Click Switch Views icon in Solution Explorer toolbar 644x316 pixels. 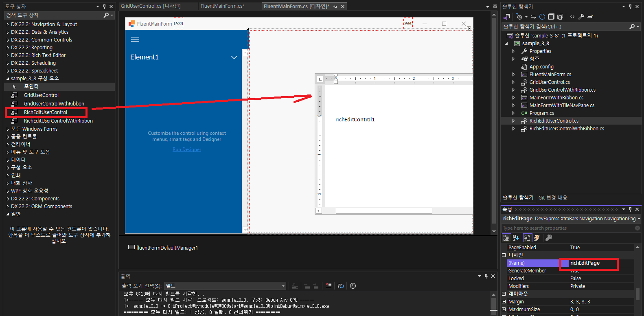(507, 17)
